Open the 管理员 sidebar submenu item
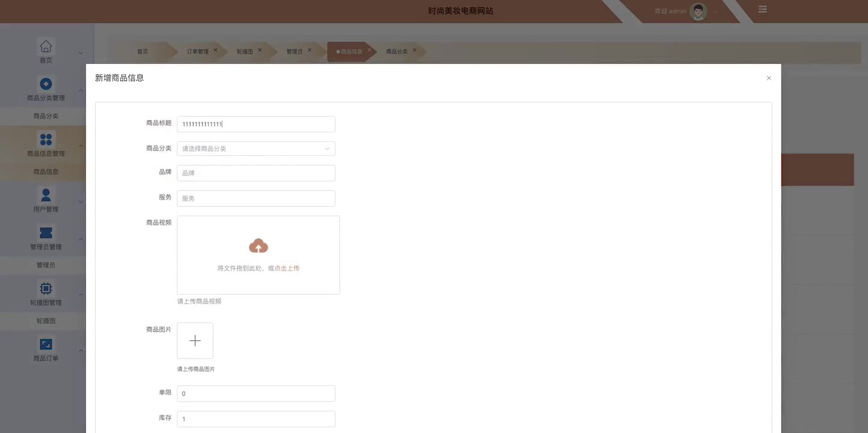 46,265
